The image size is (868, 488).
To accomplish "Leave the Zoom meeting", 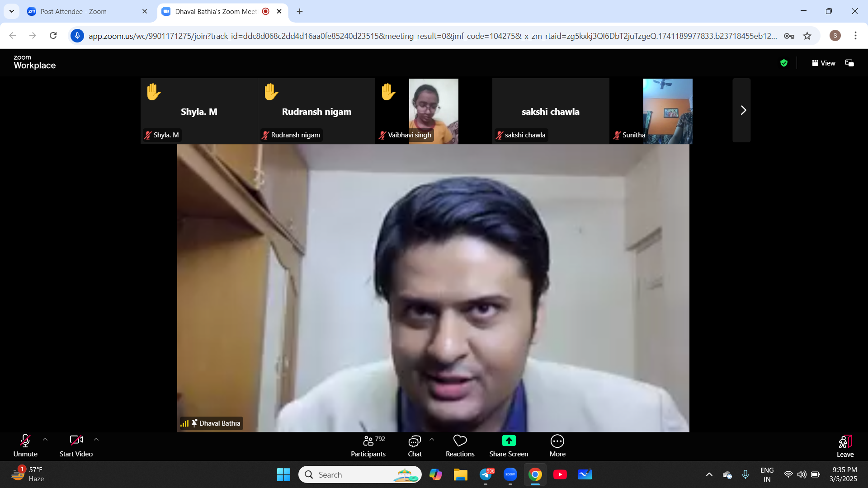I will [845, 446].
